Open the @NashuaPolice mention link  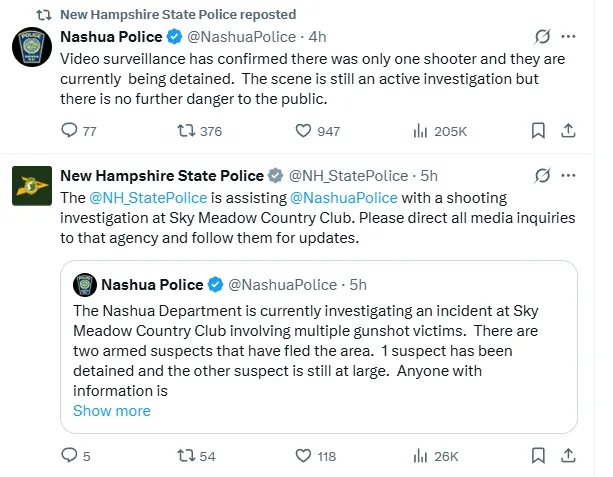343,198
